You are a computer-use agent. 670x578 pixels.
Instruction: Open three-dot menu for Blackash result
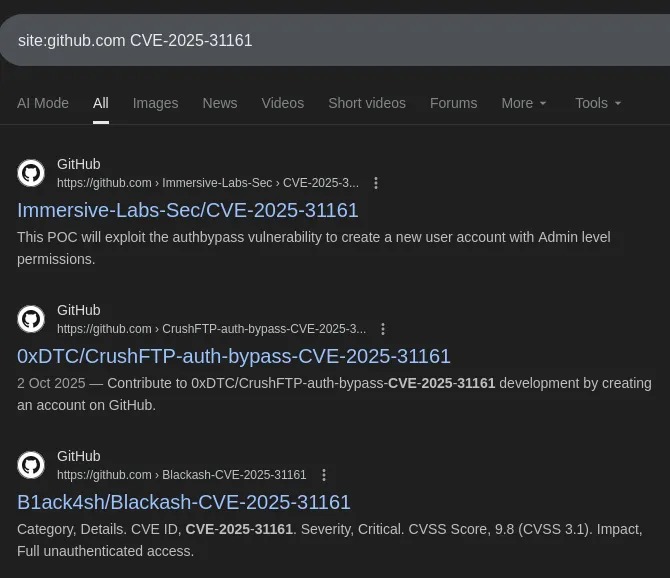(x=323, y=475)
